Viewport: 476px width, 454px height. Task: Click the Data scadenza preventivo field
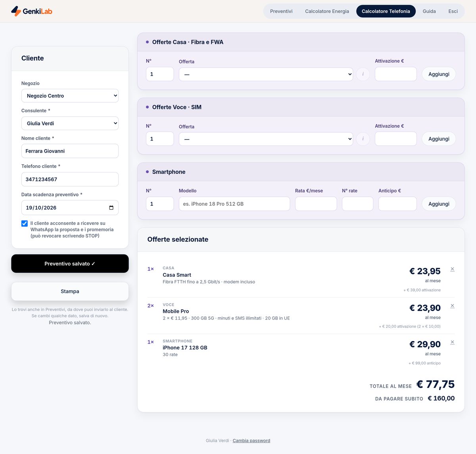pyautogui.click(x=70, y=208)
